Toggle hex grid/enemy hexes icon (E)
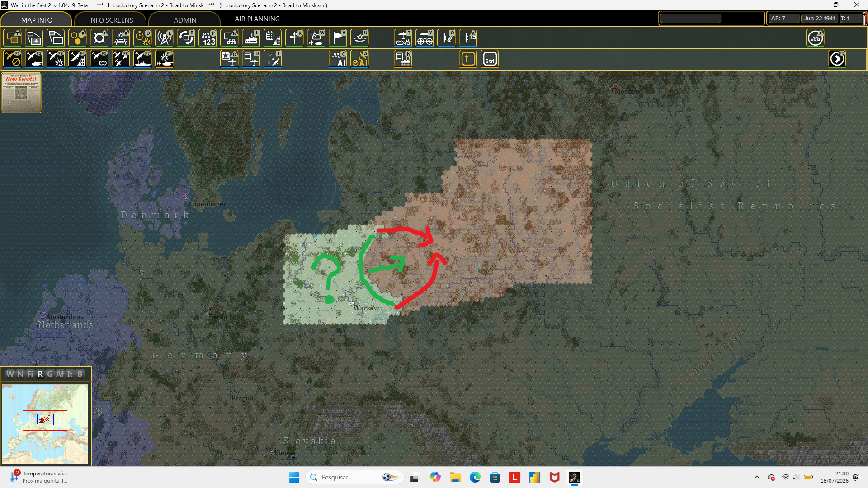Screen dimensions: 868x488 point(78,38)
